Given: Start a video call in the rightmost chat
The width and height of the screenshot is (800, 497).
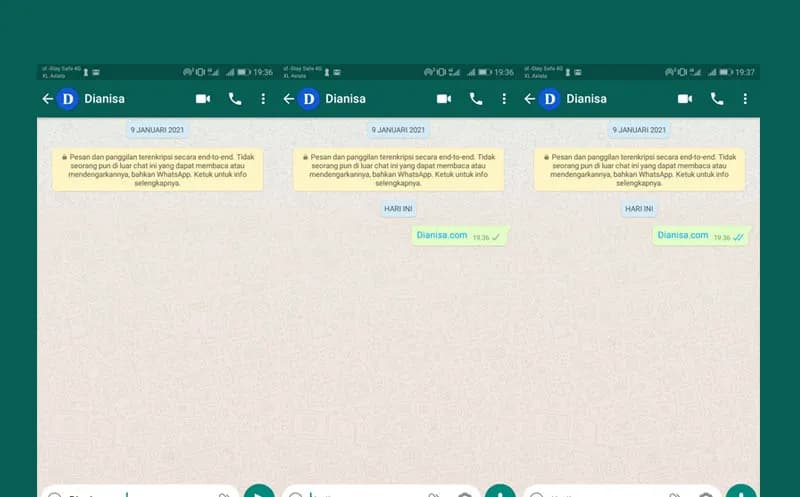Looking at the screenshot, I should pyautogui.click(x=685, y=99).
